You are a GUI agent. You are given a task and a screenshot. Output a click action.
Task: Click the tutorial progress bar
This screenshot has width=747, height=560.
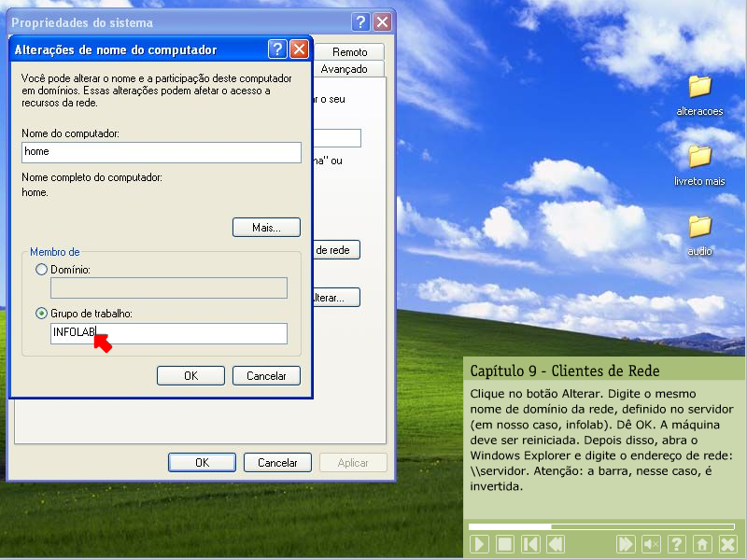tap(598, 527)
